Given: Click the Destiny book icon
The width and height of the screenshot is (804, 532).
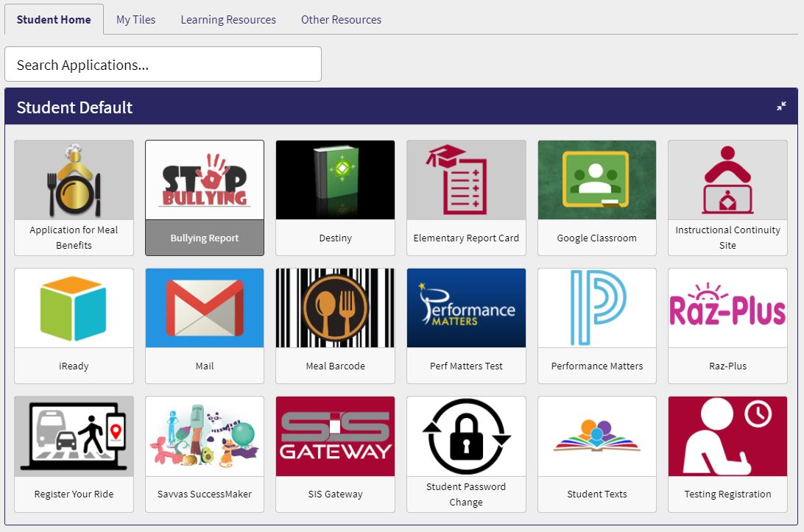Looking at the screenshot, I should (335, 180).
